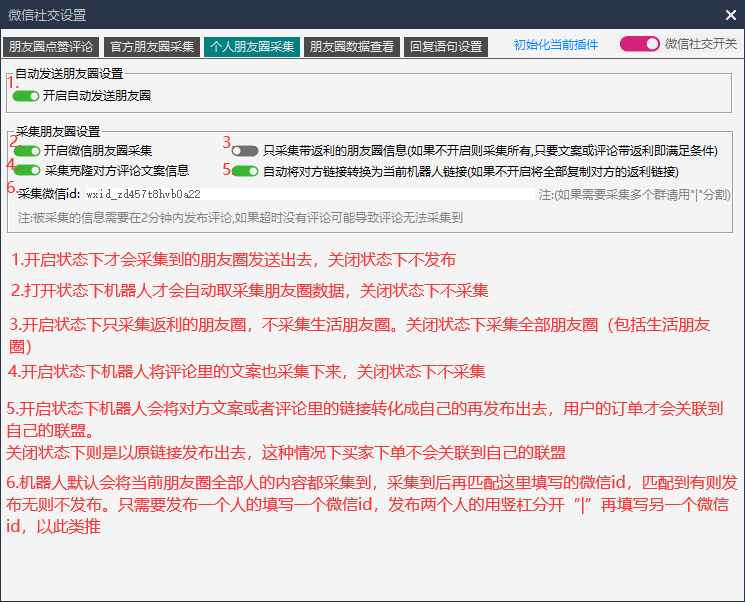The image size is (745, 602).
Task: Switch off 自动将对方链接转换为当前机器人链接
Action: (245, 171)
